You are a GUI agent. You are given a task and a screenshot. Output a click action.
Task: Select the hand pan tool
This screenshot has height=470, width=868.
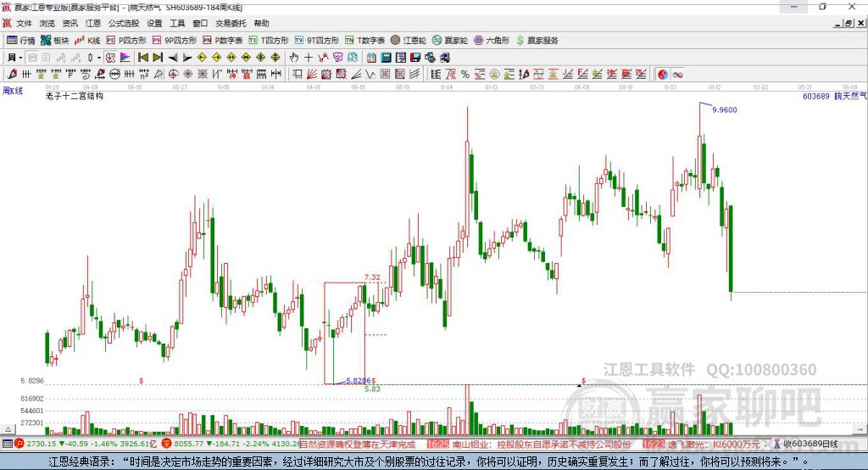click(294, 58)
